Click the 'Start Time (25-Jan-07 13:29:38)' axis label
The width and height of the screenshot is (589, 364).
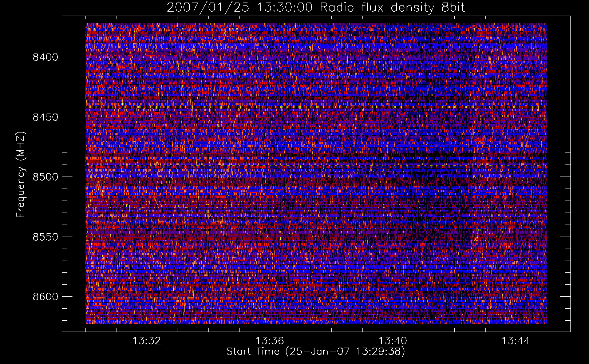coord(316,352)
